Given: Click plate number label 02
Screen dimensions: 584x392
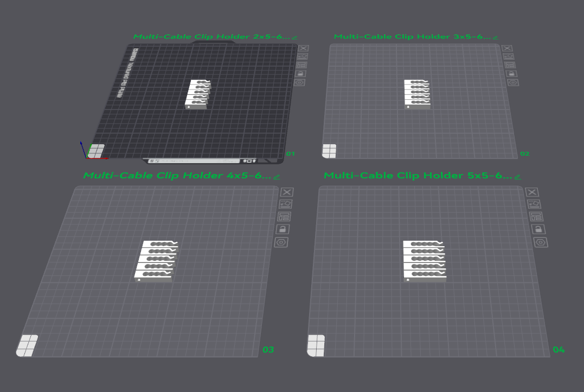Looking at the screenshot, I should coord(525,154).
